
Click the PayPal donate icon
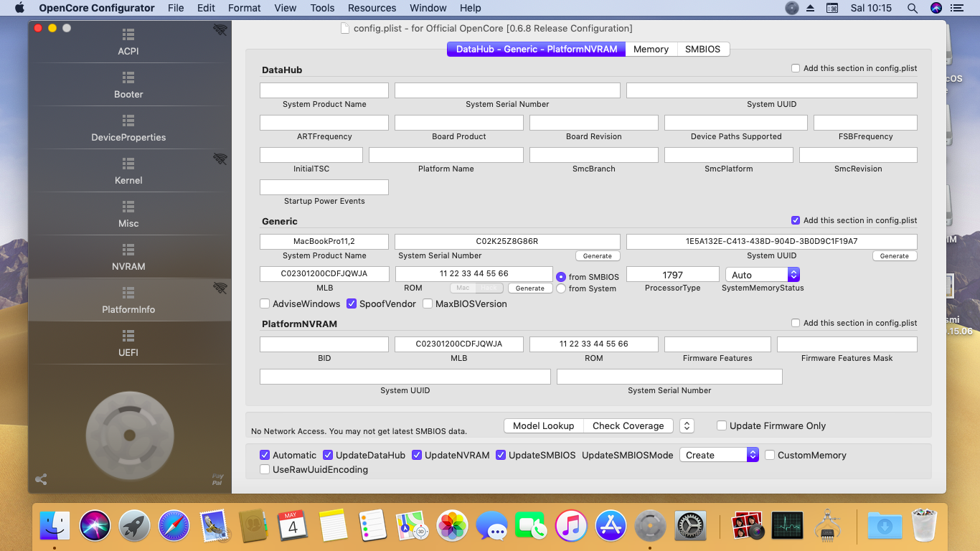[217, 479]
